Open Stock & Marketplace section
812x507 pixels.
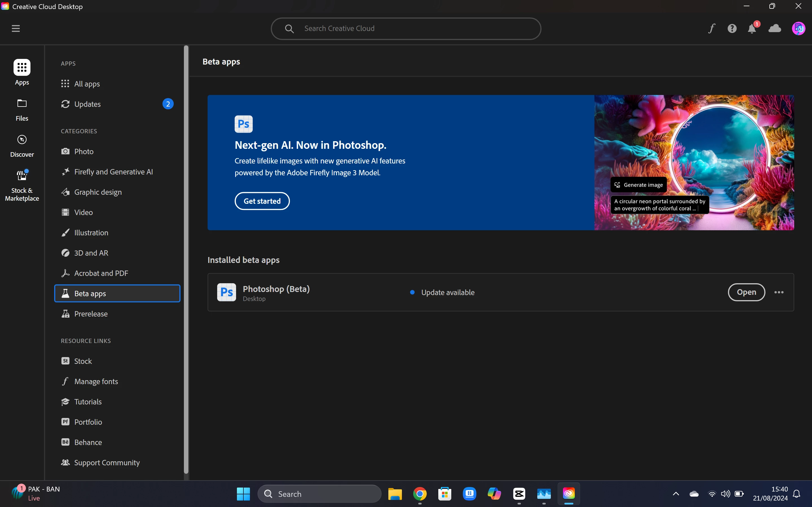pyautogui.click(x=22, y=185)
